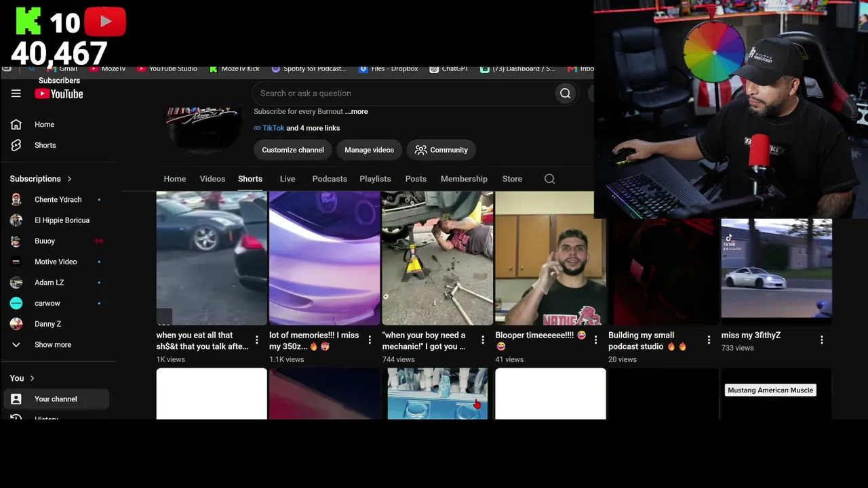The width and height of the screenshot is (868, 488).
Task: Select Your channel in the sidebar
Action: click(x=57, y=399)
